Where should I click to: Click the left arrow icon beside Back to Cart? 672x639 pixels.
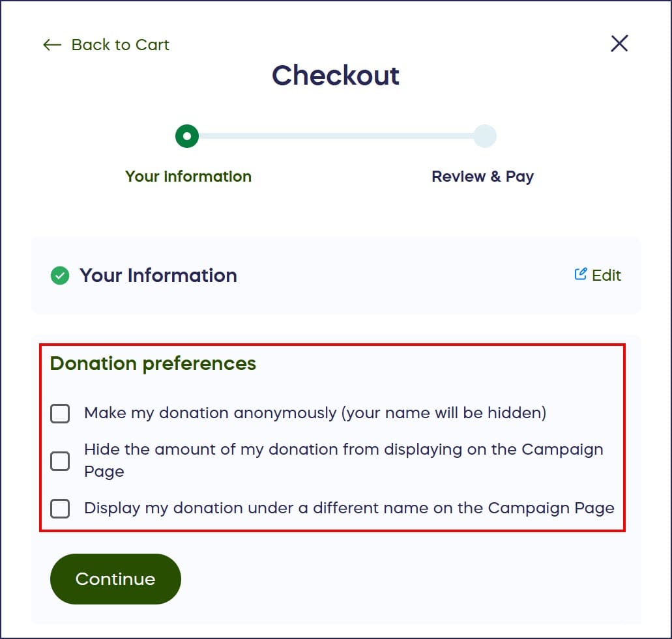point(51,45)
